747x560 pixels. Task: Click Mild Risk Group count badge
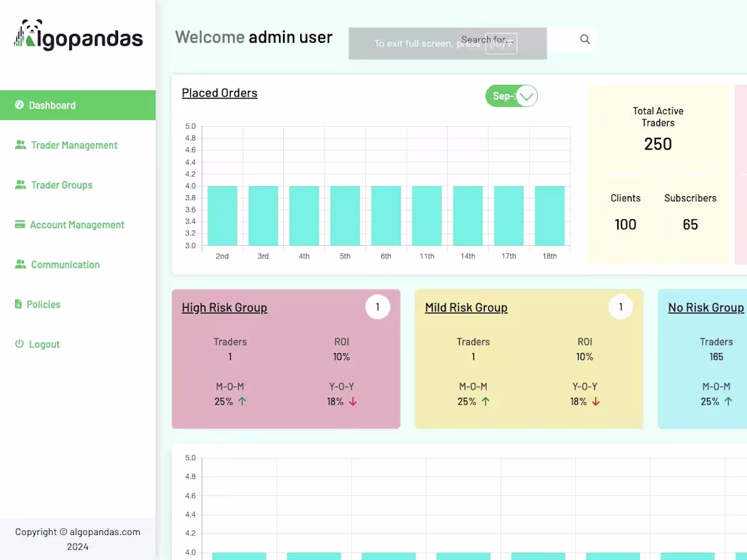click(621, 307)
